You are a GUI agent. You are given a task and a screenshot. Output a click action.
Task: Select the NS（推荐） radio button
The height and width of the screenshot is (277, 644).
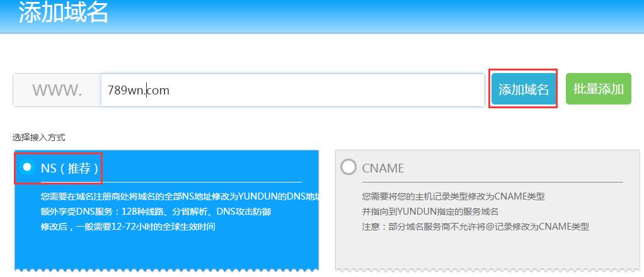(x=27, y=167)
